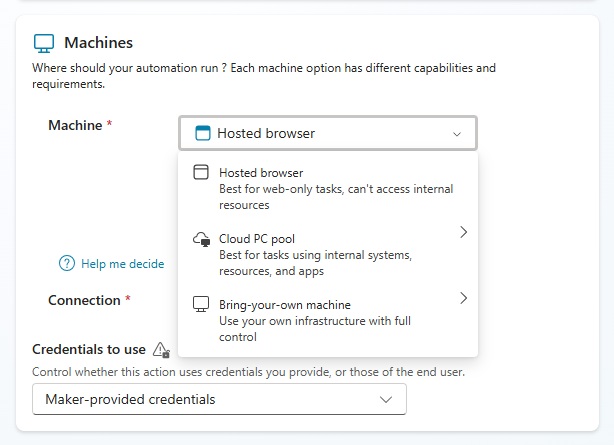Click the Machines section heading
The image size is (614, 445).
point(98,43)
